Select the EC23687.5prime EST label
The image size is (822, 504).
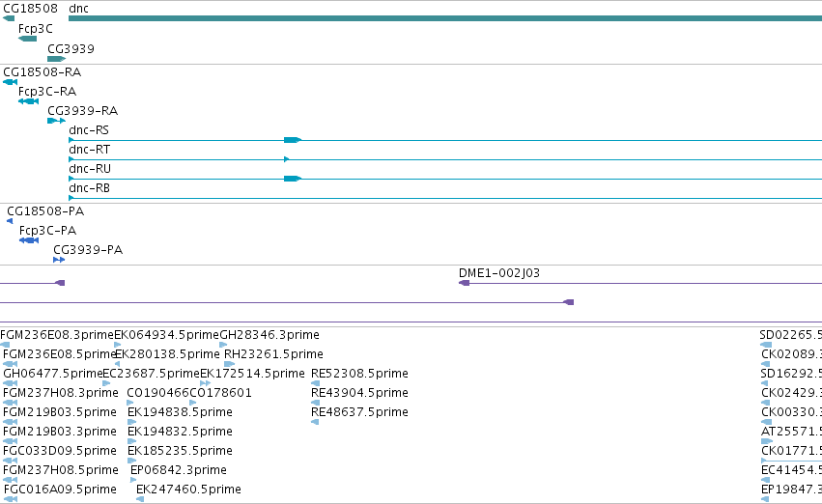152,374
